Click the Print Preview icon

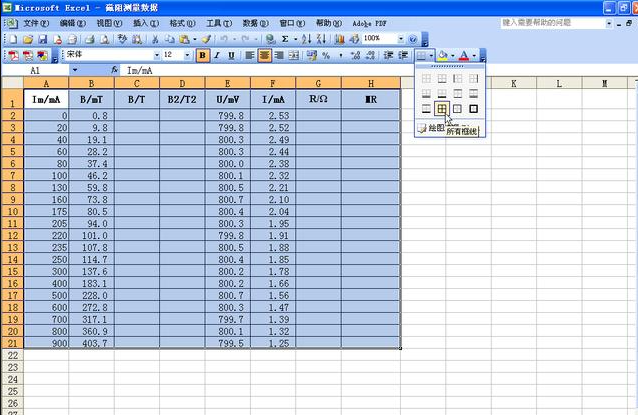104,39
